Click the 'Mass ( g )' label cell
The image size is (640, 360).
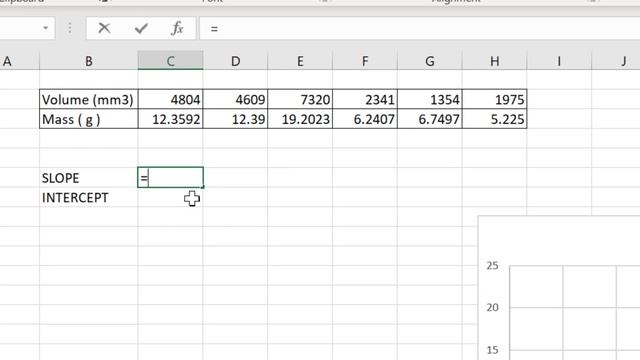pyautogui.click(x=89, y=119)
